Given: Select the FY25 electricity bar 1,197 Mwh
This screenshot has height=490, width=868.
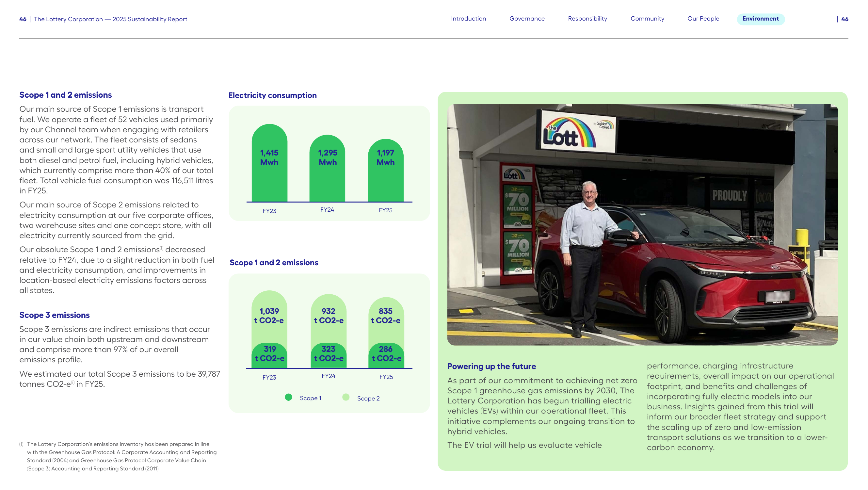Looking at the screenshot, I should point(385,171).
